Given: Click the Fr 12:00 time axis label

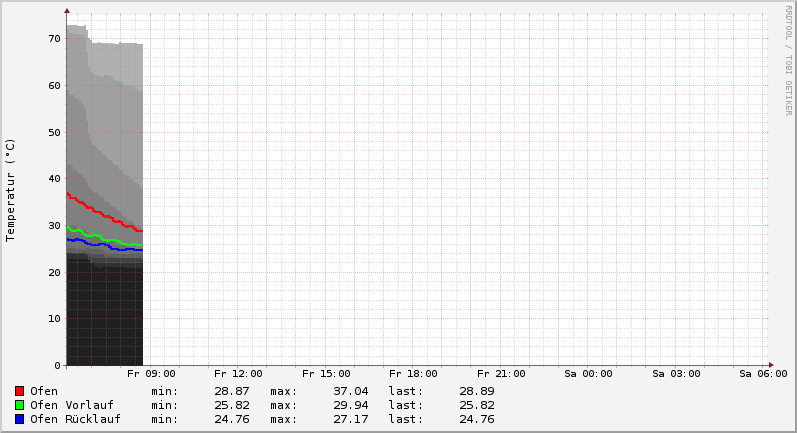Looking at the screenshot, I should click(238, 374).
